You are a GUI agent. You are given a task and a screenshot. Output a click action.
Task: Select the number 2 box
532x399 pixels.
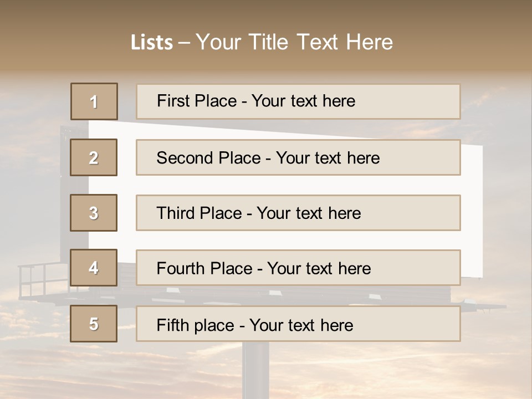tap(94, 157)
